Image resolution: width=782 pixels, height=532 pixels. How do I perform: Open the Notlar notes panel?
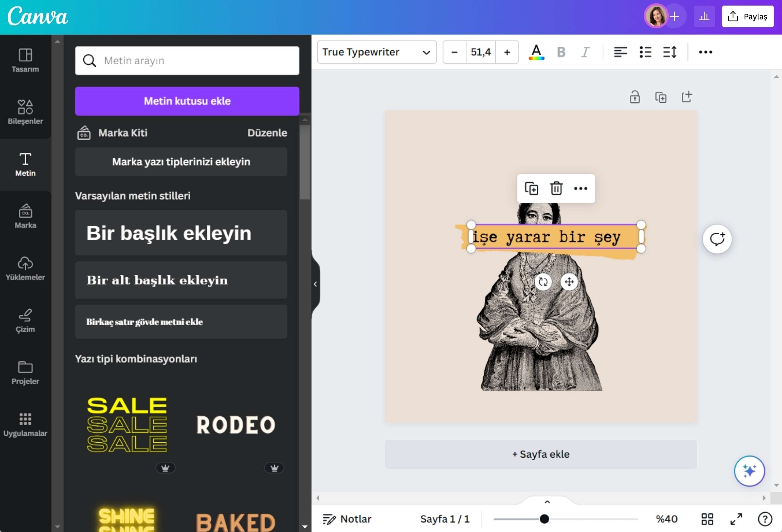[347, 519]
